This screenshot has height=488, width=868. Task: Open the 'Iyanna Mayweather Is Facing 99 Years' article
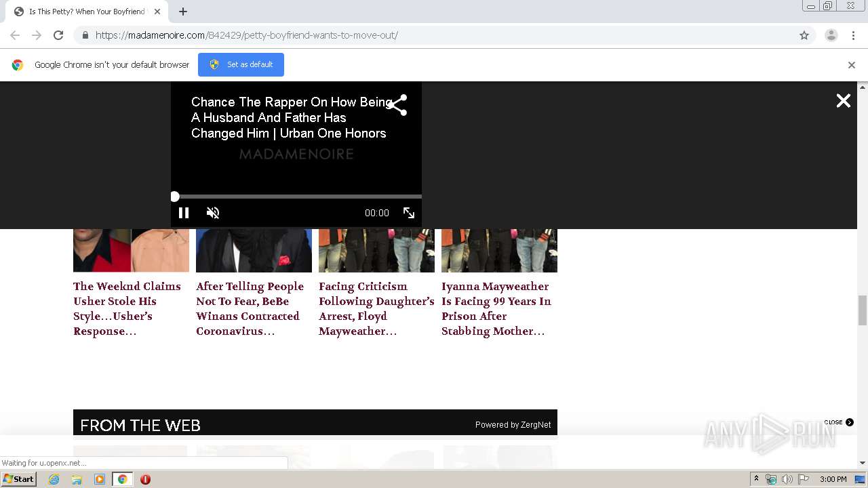pos(496,309)
